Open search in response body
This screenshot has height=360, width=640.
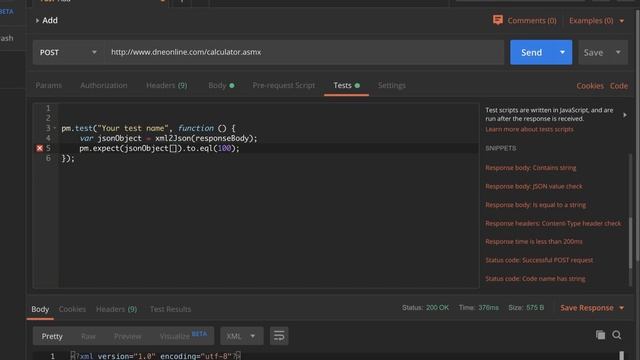tap(617, 335)
